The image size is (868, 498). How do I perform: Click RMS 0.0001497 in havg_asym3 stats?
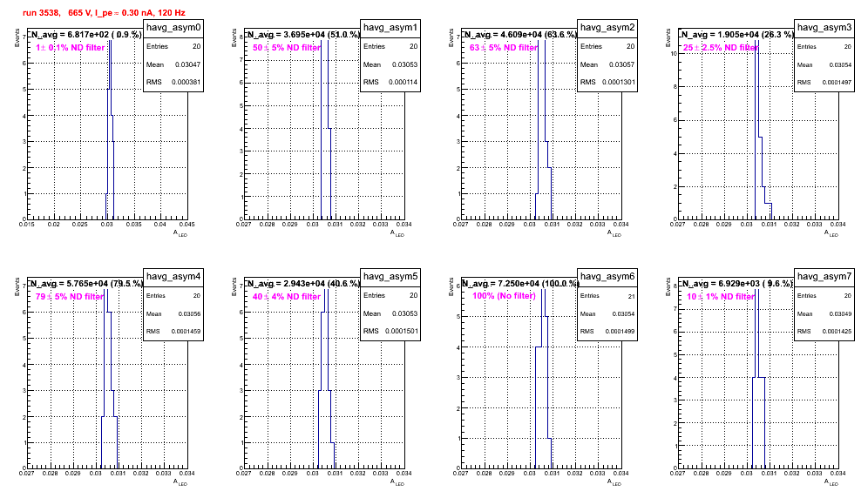point(824,82)
